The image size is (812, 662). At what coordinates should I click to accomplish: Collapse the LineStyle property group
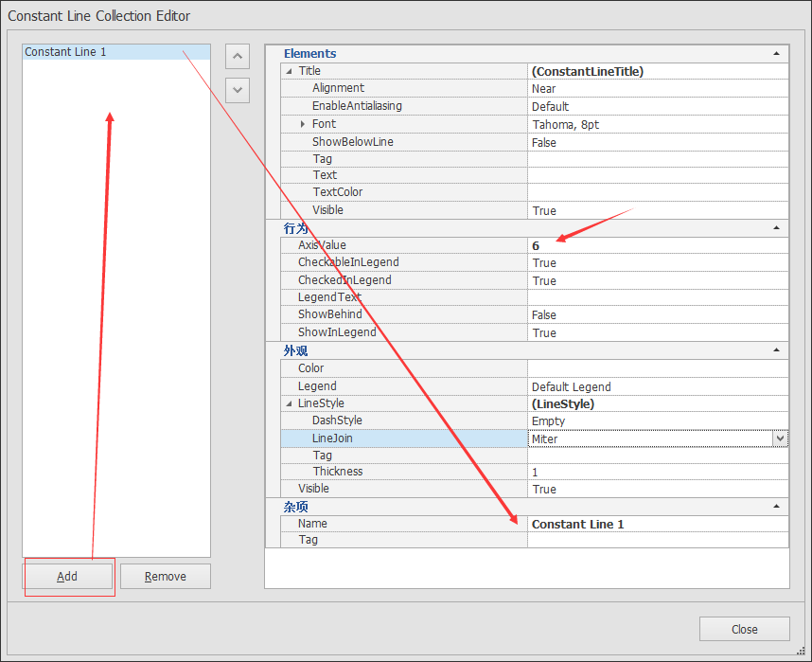pyautogui.click(x=290, y=403)
